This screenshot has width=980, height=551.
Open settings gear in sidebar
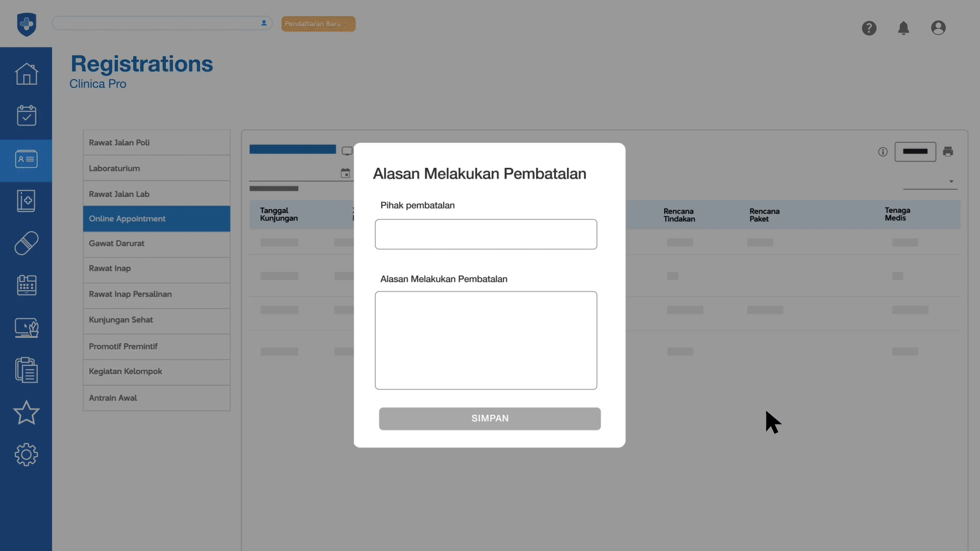coord(27,455)
